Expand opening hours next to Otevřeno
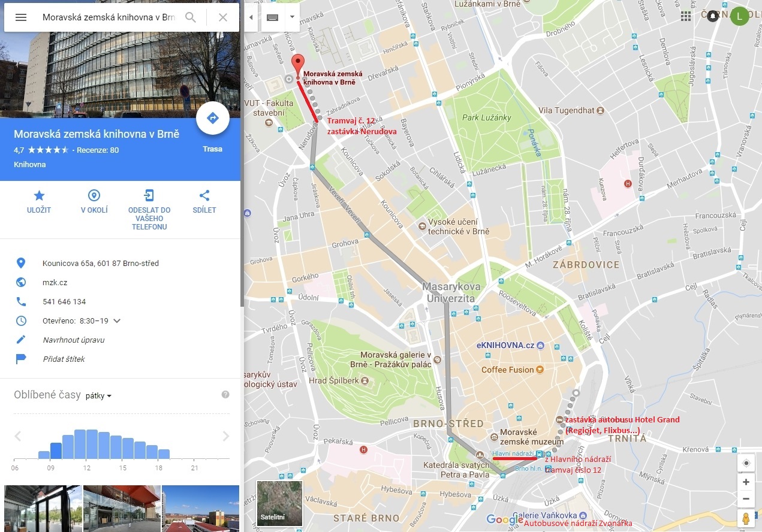Viewport: 762px width, 532px height. point(117,321)
